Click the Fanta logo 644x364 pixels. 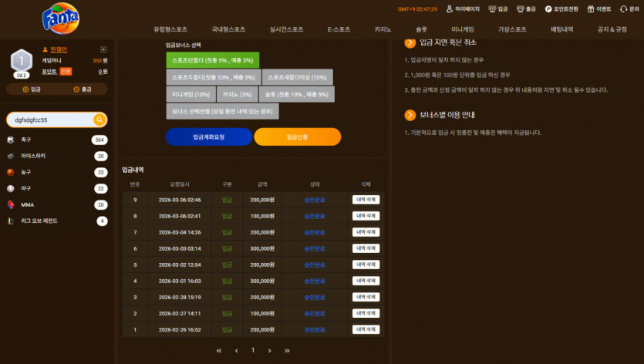(x=61, y=19)
